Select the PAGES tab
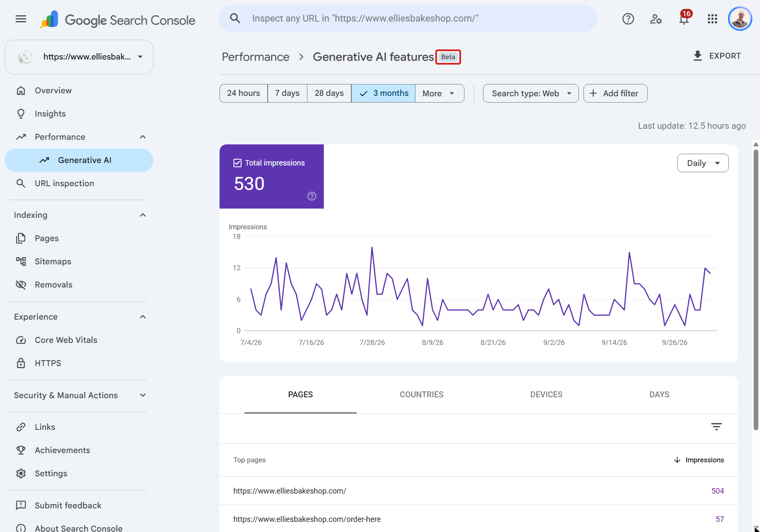Viewport: 760px width, 532px height. click(x=300, y=394)
